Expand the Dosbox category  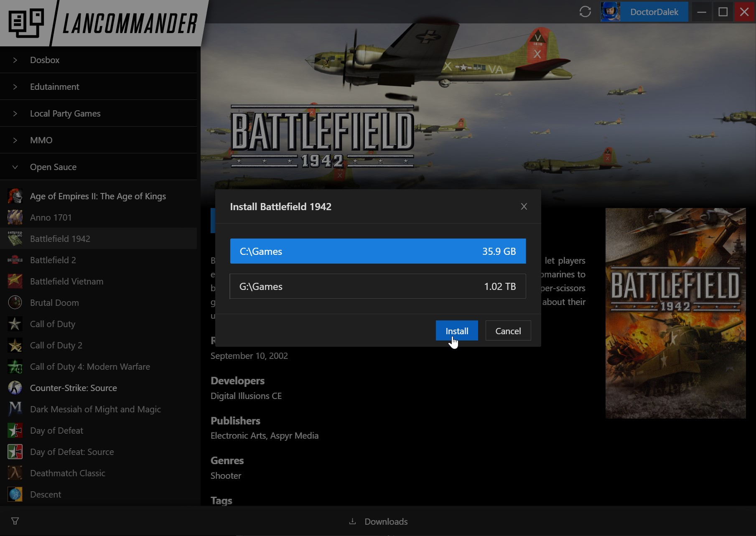coord(45,60)
